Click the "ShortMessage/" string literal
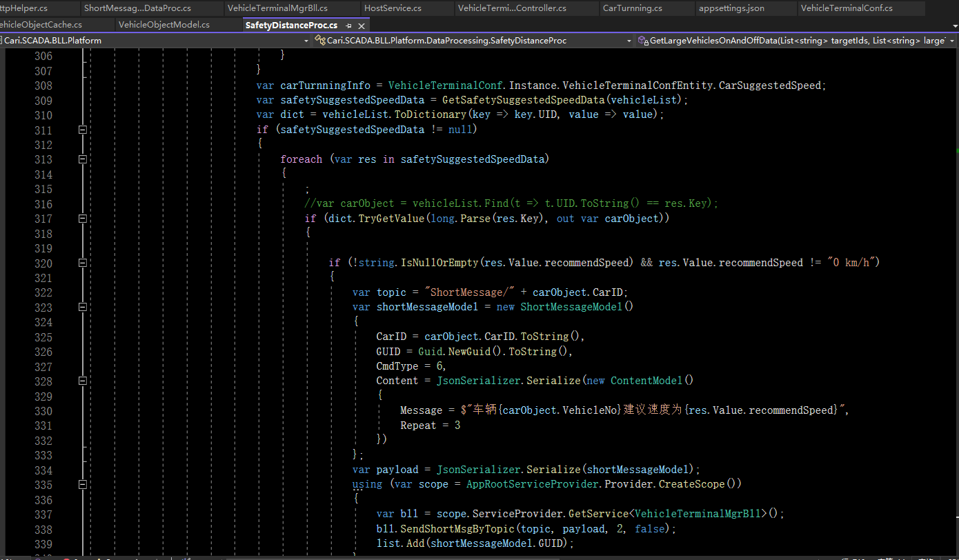The width and height of the screenshot is (959, 560). (x=470, y=292)
